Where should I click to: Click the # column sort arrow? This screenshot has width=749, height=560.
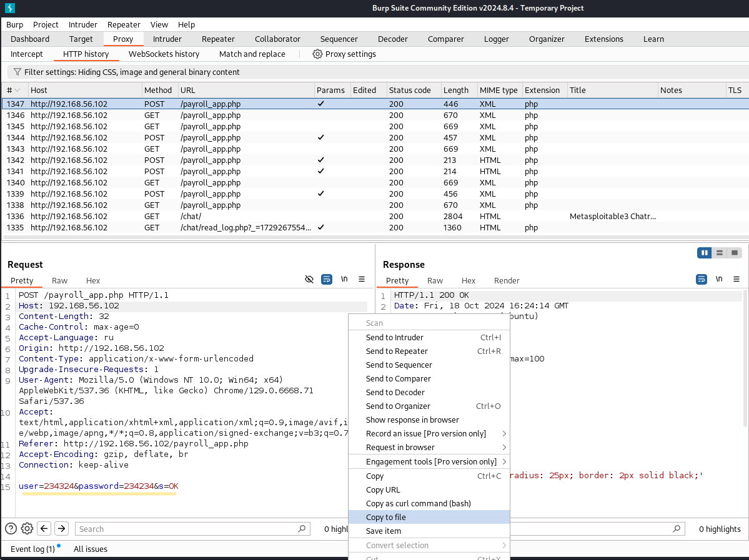pyautogui.click(x=17, y=91)
